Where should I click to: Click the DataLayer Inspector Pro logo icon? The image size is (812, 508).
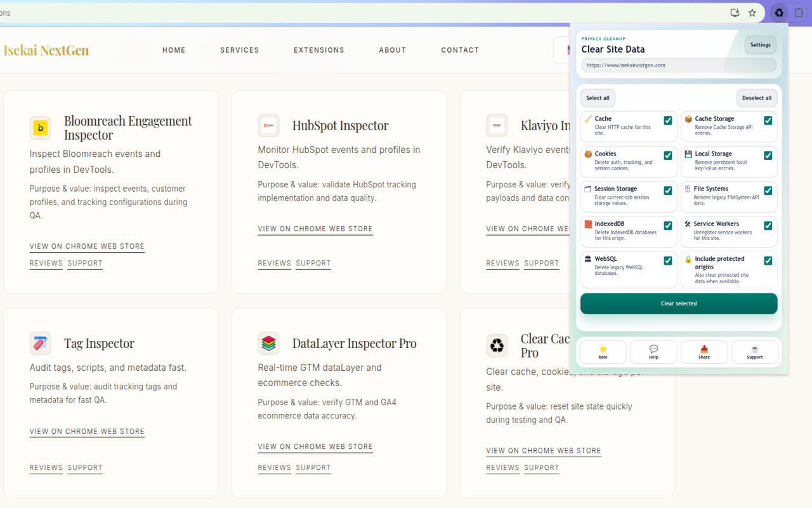(269, 344)
